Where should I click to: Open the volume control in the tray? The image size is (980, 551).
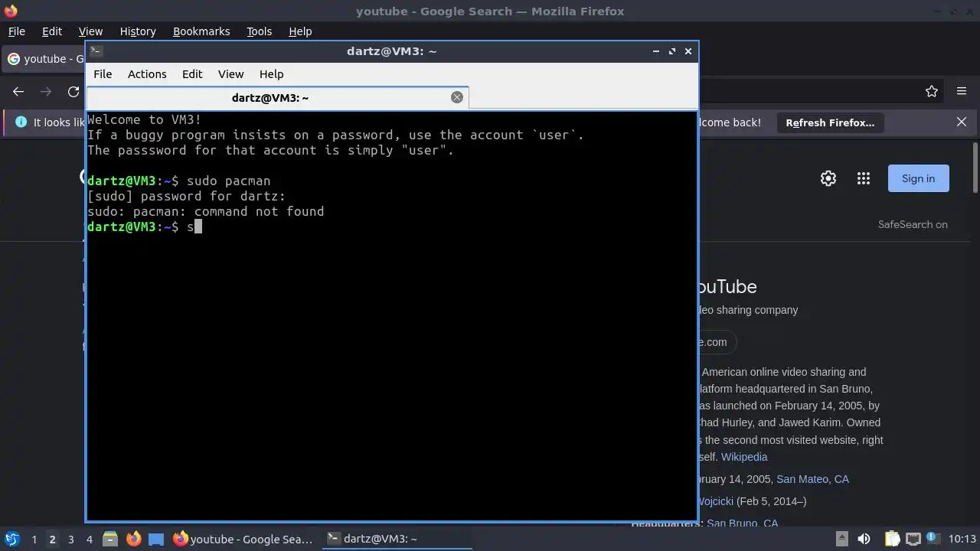(x=864, y=539)
